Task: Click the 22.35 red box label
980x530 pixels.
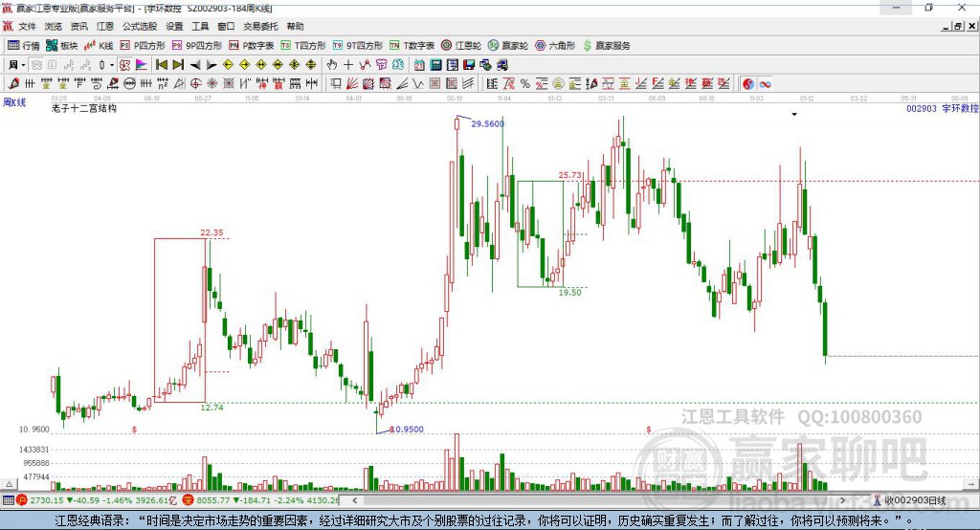Action: coord(212,232)
